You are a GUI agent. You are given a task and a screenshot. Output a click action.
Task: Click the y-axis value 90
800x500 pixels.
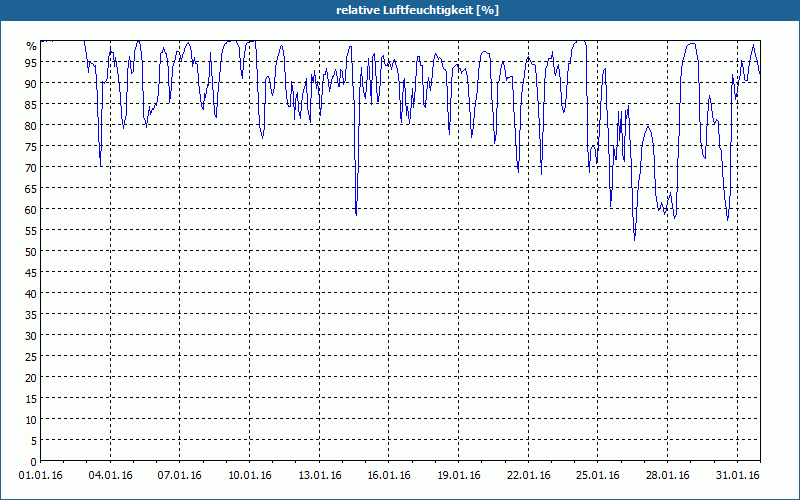point(31,84)
